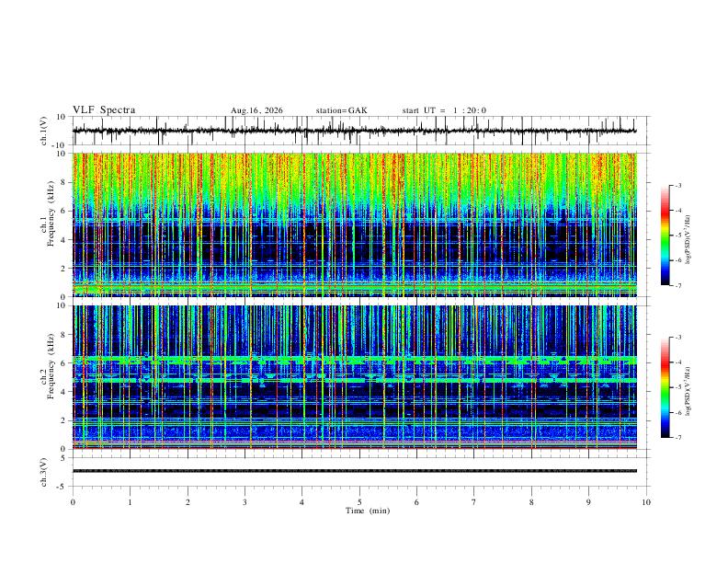Click the VLF Spectra title text
728x563 pixels.
(x=104, y=110)
